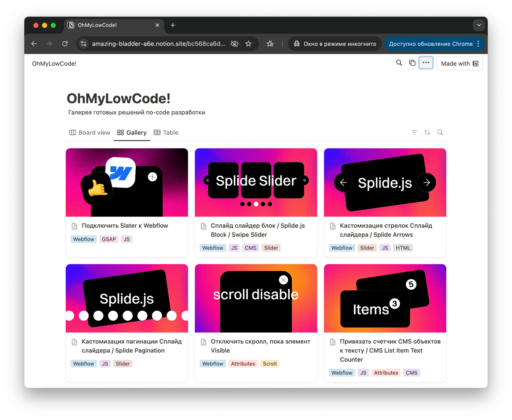Image resolution: width=512 pixels, height=420 pixels.
Task: Open the Notion three-dots more menu
Action: click(426, 63)
